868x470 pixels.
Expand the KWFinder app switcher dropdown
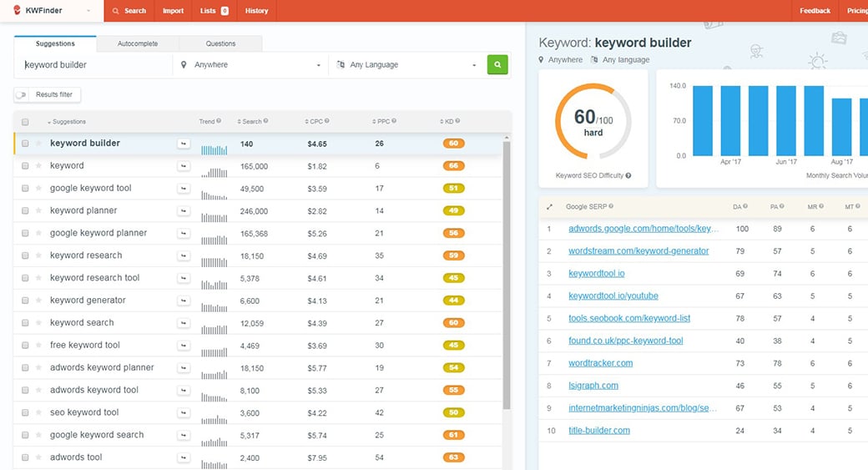click(x=88, y=11)
